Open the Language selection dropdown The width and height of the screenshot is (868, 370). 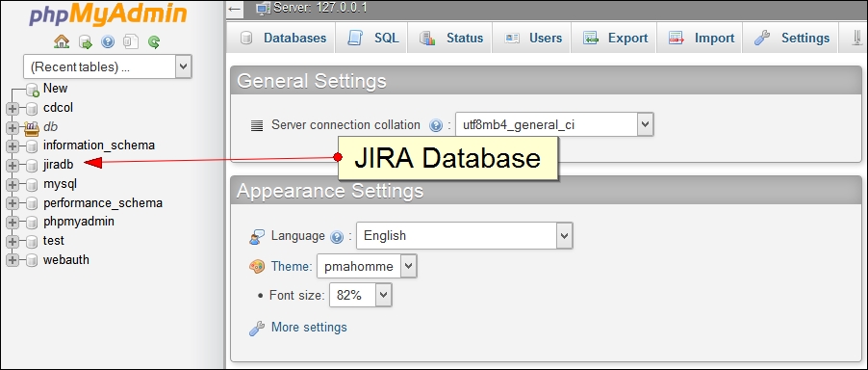[465, 236]
